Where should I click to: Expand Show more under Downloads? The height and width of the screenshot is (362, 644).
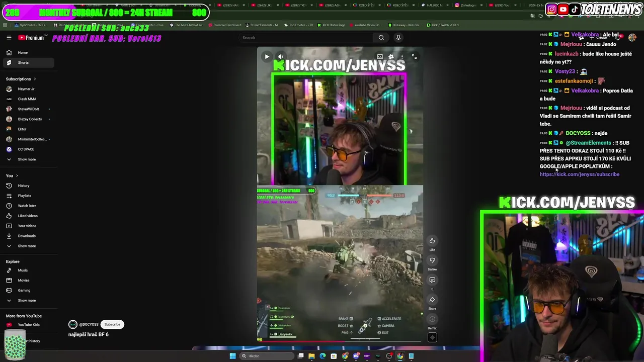[27, 246]
